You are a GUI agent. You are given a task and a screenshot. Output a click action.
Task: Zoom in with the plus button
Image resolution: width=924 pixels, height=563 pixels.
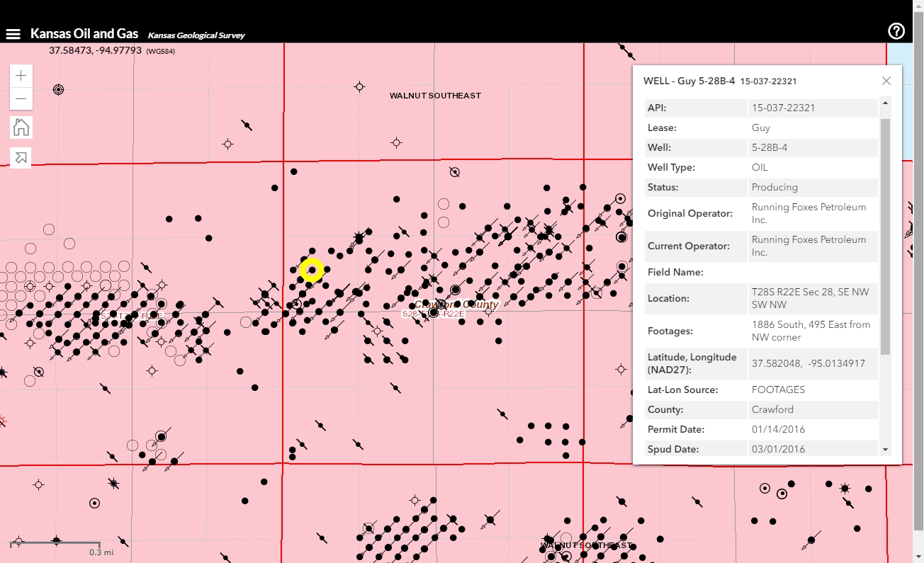(x=21, y=76)
